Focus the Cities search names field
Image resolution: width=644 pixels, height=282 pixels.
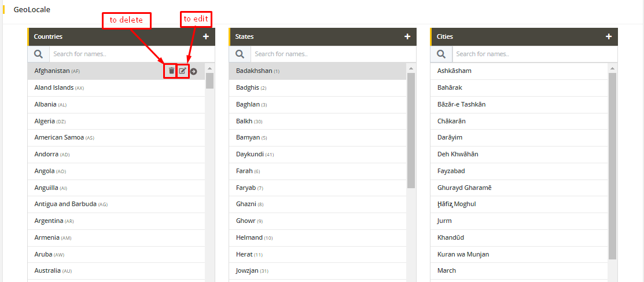[x=534, y=54]
